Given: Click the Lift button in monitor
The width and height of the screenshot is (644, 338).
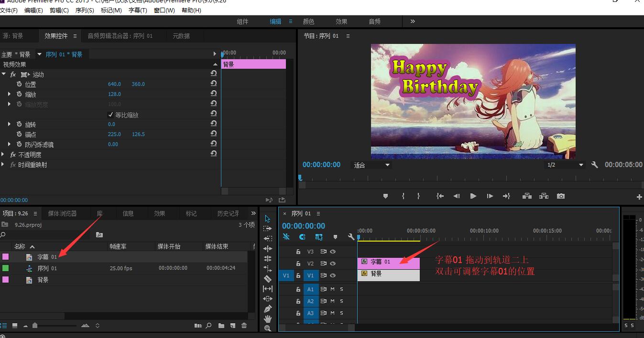Looking at the screenshot, I should point(527,196).
